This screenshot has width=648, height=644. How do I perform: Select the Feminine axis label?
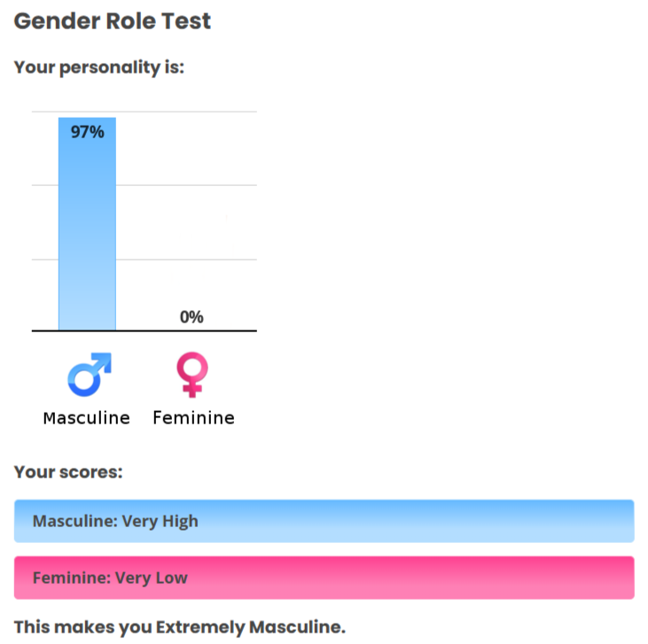click(193, 418)
